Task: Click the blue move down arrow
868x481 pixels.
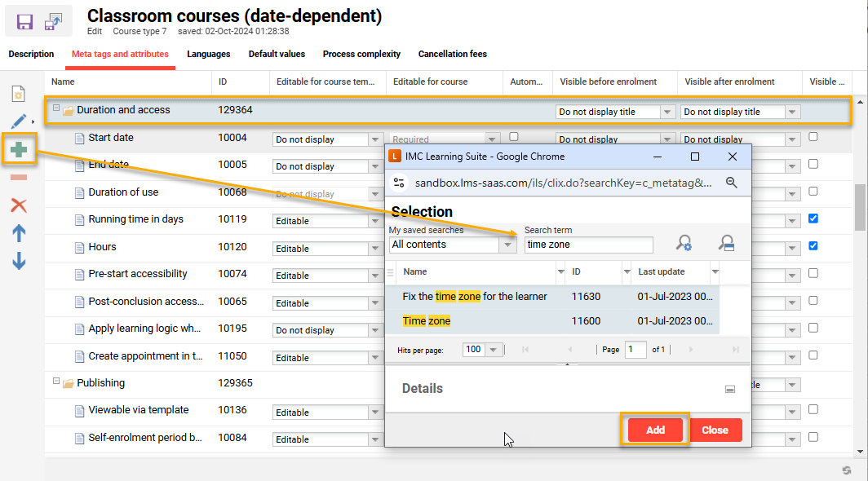Action: click(19, 261)
